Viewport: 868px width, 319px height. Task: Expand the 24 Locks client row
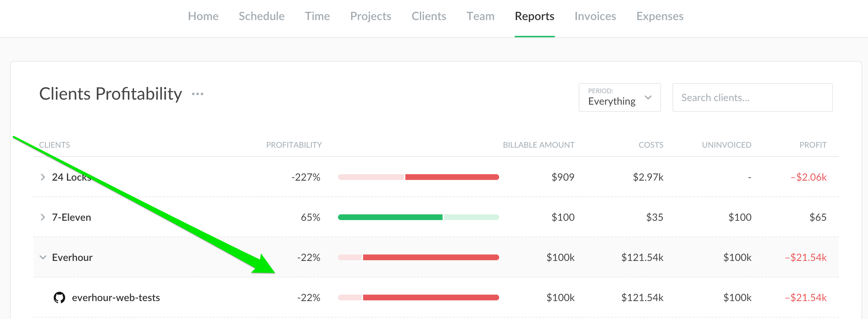[43, 177]
